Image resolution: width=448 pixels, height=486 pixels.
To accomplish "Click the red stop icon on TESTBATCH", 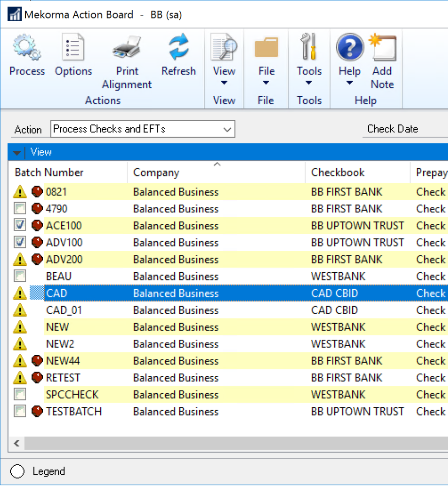I will click(x=37, y=411).
